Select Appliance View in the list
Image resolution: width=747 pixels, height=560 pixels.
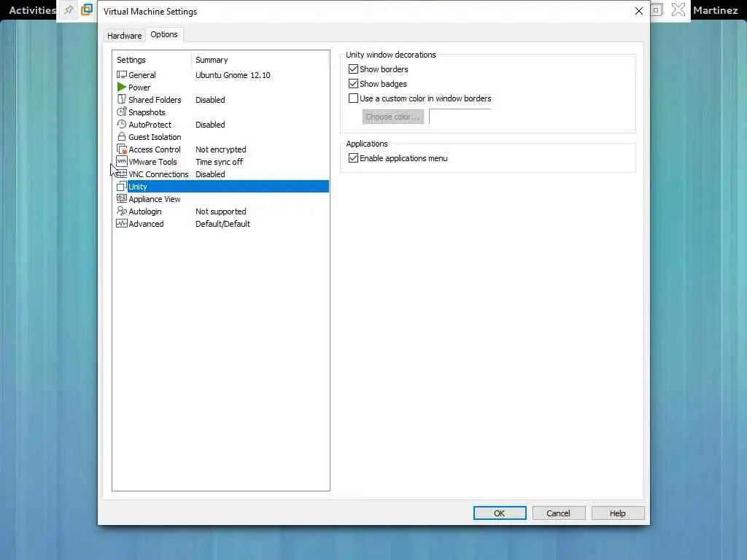click(x=155, y=199)
